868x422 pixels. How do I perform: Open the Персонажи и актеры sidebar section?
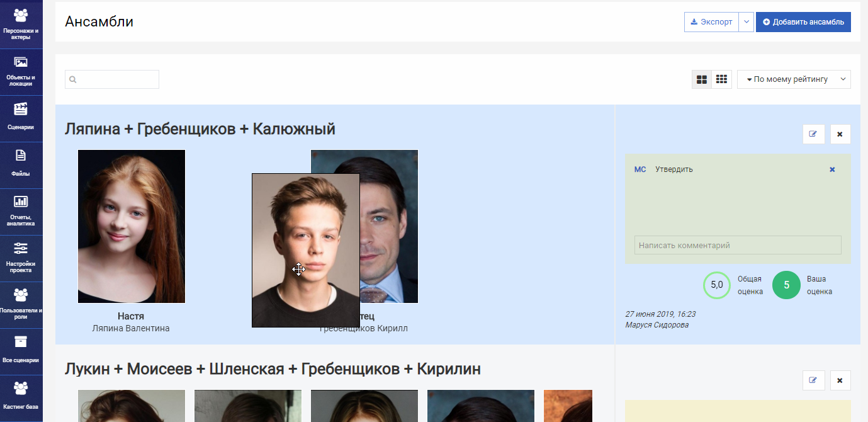click(x=21, y=25)
